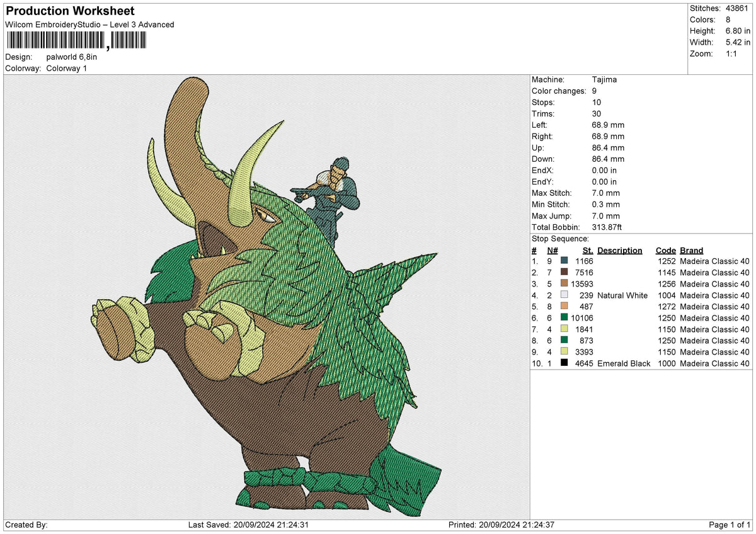Click the 'EndX:' label
756x534 pixels.
pyautogui.click(x=542, y=171)
